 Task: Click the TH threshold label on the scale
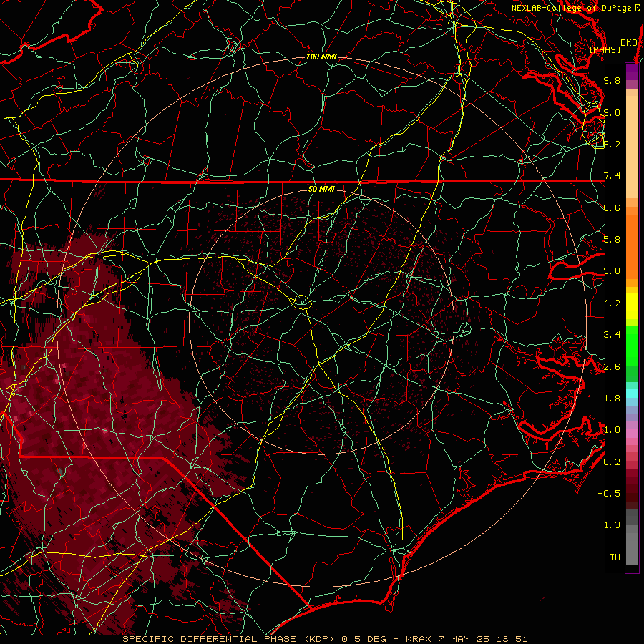(615, 557)
